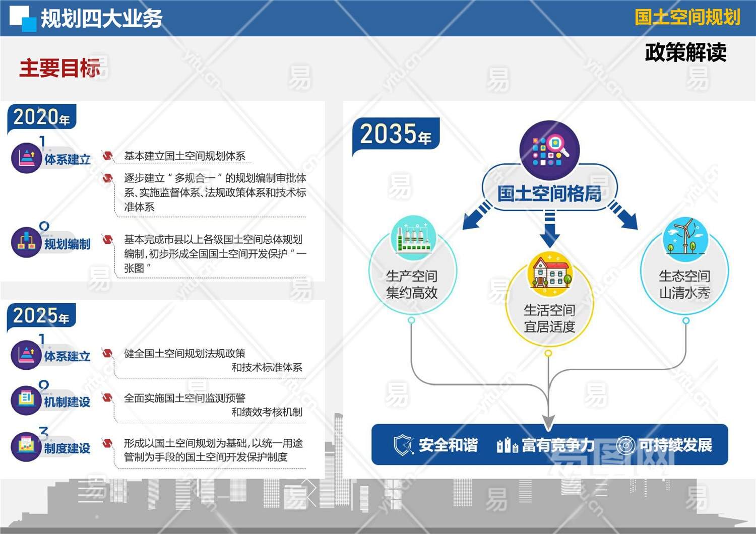The width and height of the screenshot is (756, 534).
Task: Click the 制度建设 round icon
Action: tap(26, 446)
